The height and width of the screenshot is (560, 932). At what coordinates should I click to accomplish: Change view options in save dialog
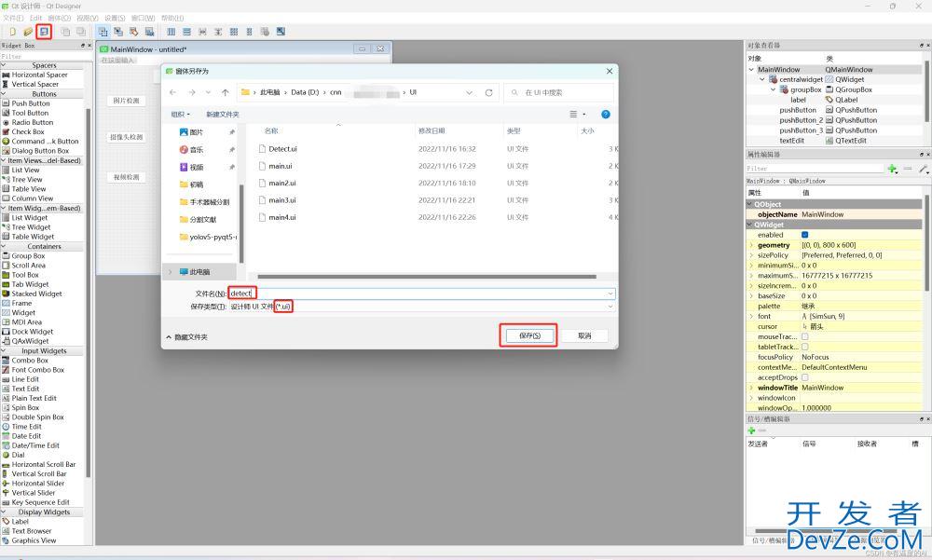tap(577, 114)
